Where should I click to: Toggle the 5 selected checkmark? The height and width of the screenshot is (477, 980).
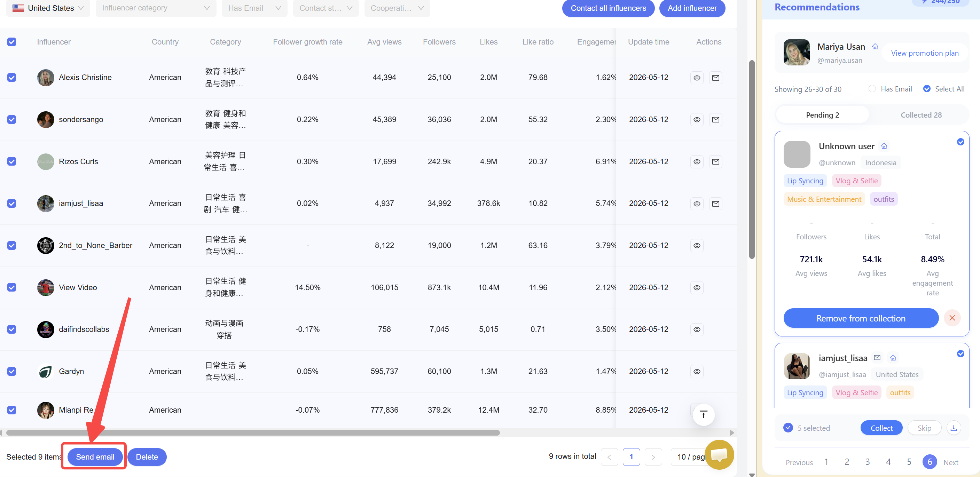(788, 428)
